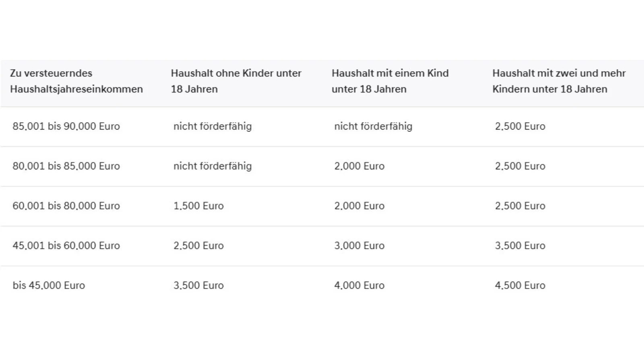Image resolution: width=644 pixels, height=362 pixels.
Task: Select 'nicht förderfähig' in the 80.001 bis 85.000 row
Action: click(213, 166)
